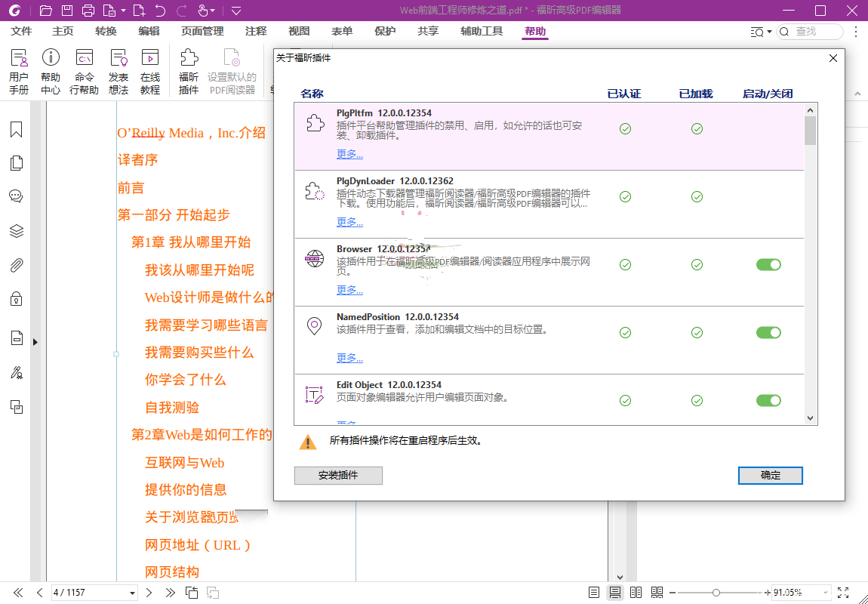868x604 pixels.
Task: Click the 网页地址（URL）contents entry
Action: click(198, 545)
